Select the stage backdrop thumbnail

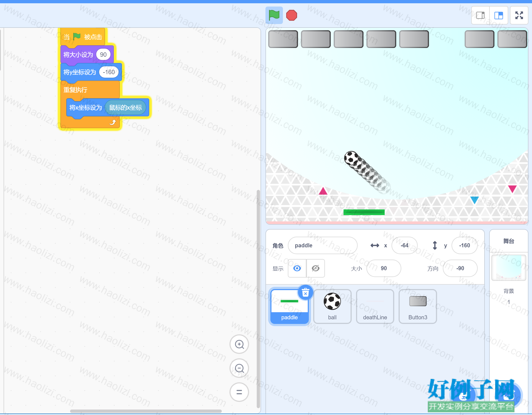click(509, 268)
